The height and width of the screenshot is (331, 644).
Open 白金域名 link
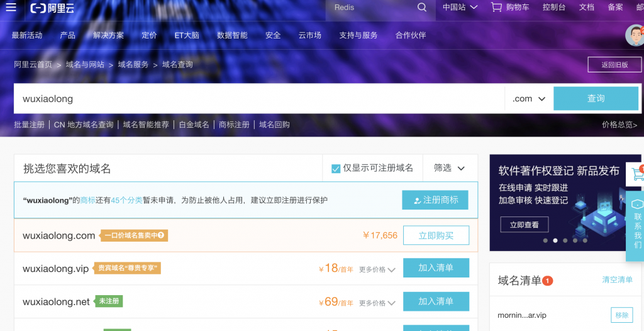(194, 125)
